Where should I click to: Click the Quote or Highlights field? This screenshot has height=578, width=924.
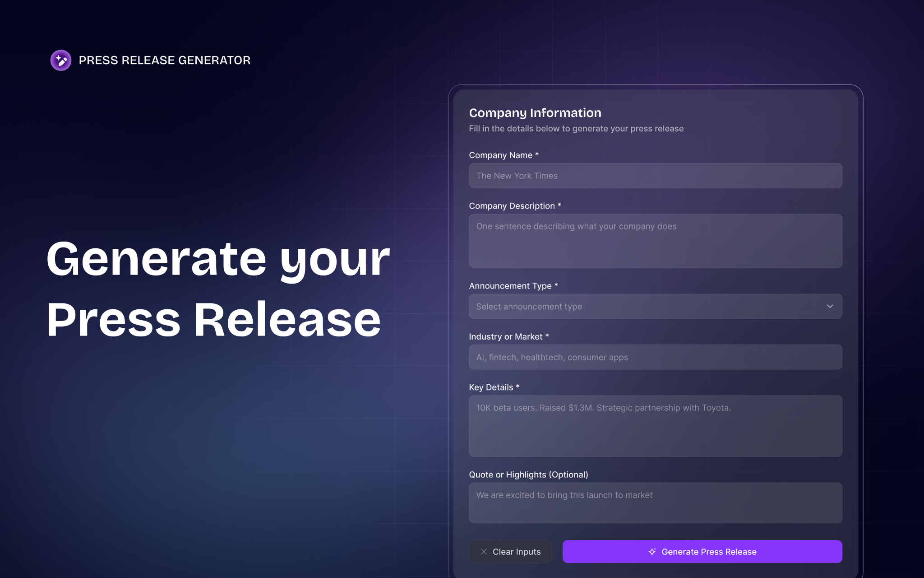tap(655, 503)
